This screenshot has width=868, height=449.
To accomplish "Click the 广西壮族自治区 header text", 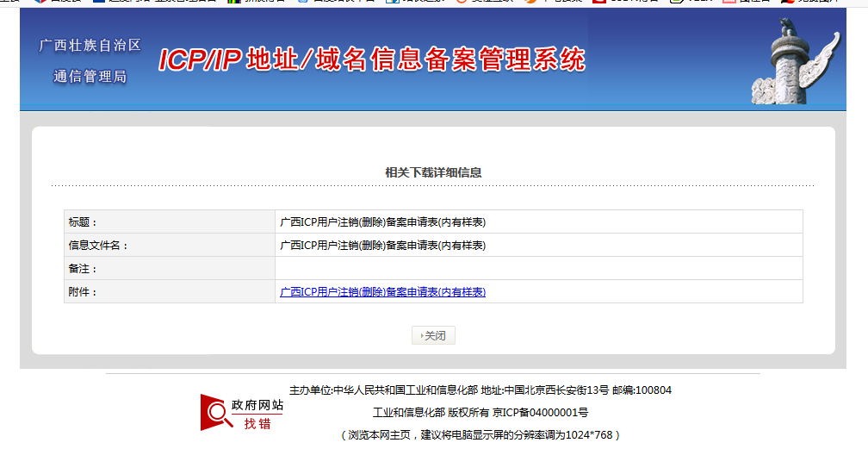I will tap(90, 45).
